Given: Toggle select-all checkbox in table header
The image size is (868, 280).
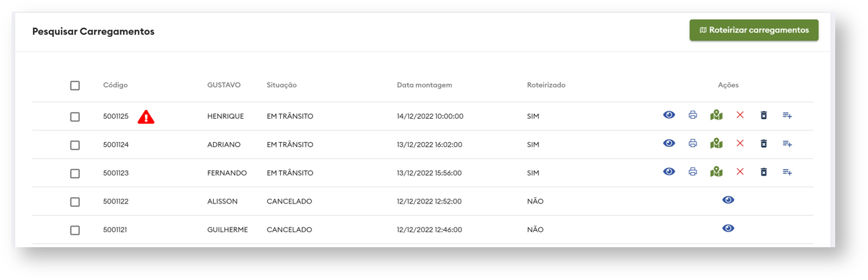Looking at the screenshot, I should coord(75,85).
